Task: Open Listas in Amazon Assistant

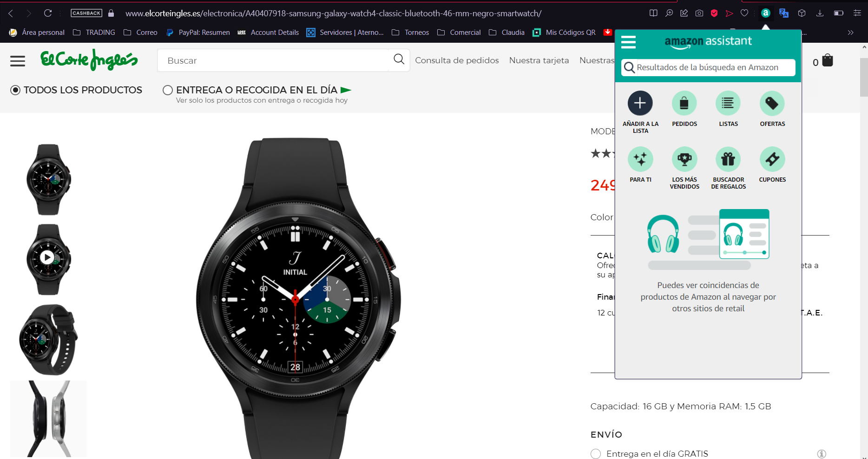Action: [x=728, y=103]
